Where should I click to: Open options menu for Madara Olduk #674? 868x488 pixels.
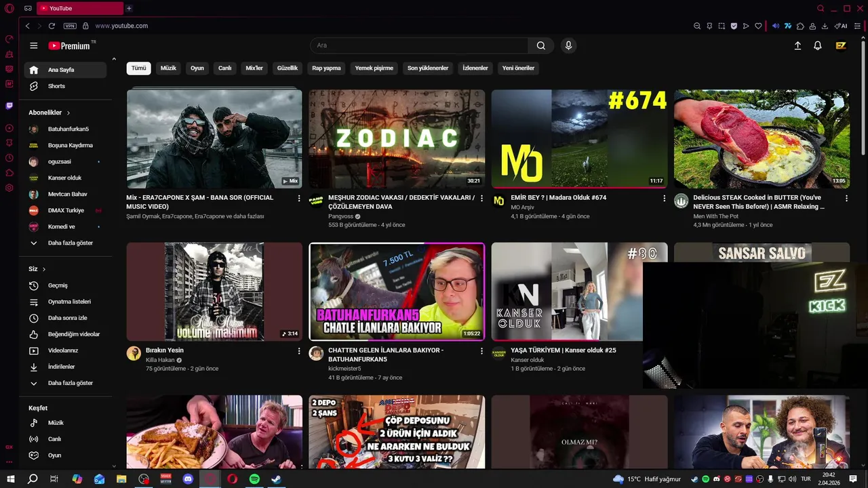[x=664, y=198]
